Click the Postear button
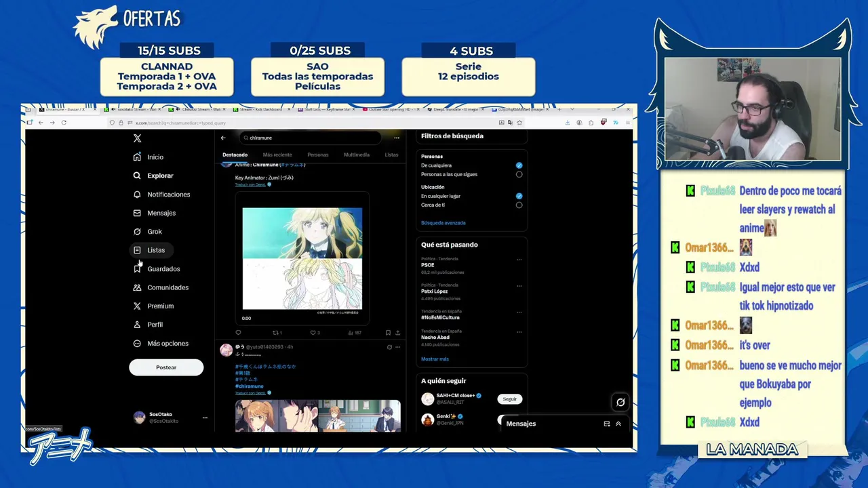 point(166,367)
